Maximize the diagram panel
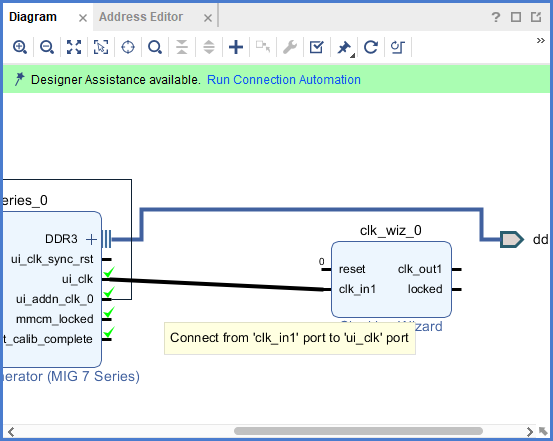Image resolution: width=553 pixels, height=441 pixels. coord(516,17)
